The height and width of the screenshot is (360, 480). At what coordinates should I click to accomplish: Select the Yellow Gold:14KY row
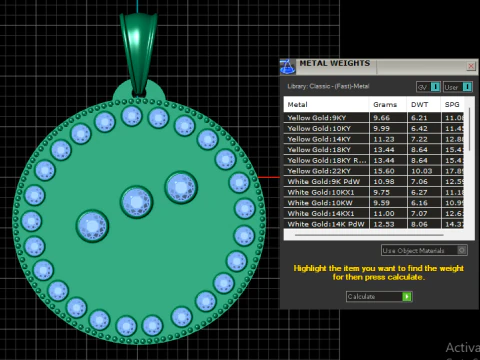point(374,139)
